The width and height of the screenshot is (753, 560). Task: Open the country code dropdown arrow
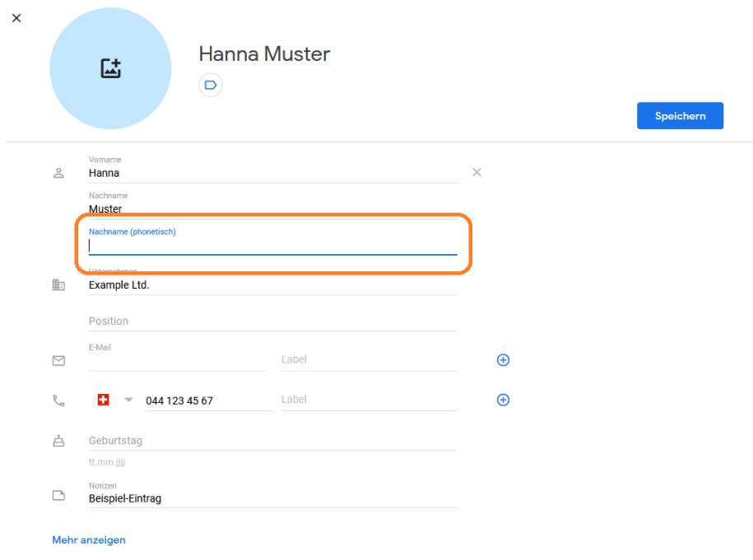(x=128, y=400)
